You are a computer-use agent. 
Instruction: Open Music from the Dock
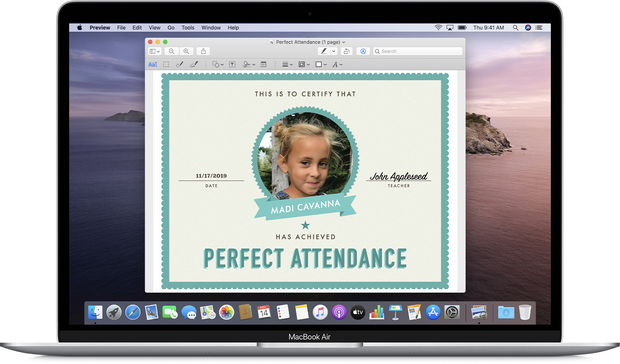[320, 312]
